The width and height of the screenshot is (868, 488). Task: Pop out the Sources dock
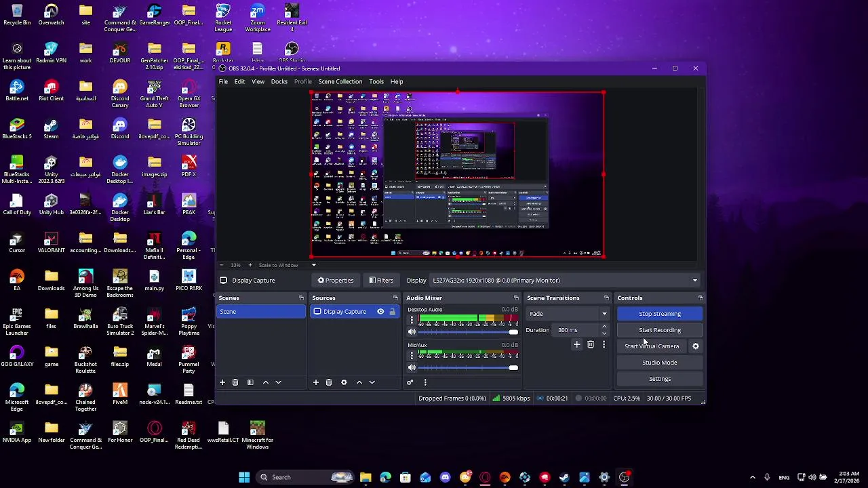(395, 298)
